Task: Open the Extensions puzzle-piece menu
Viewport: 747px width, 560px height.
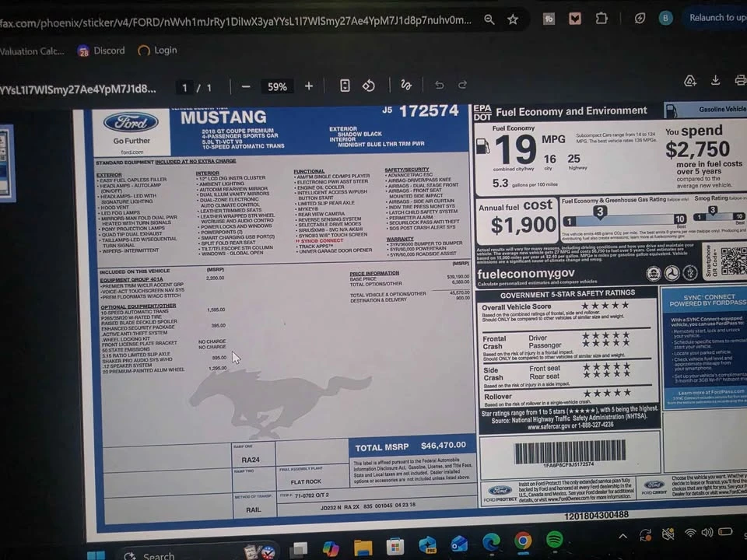Action: [x=601, y=19]
